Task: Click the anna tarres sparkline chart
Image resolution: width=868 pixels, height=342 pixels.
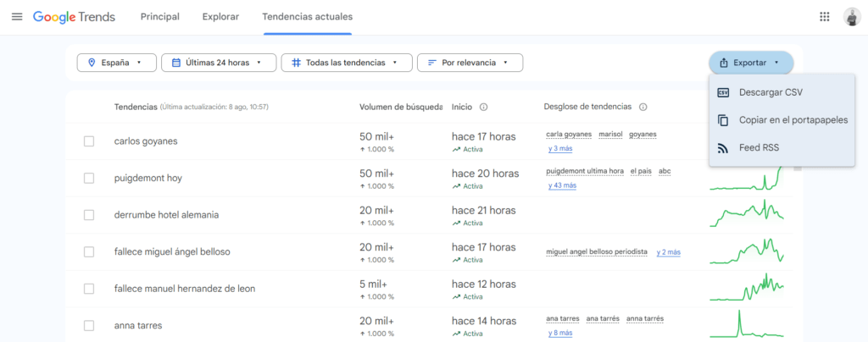Action: tap(747, 323)
